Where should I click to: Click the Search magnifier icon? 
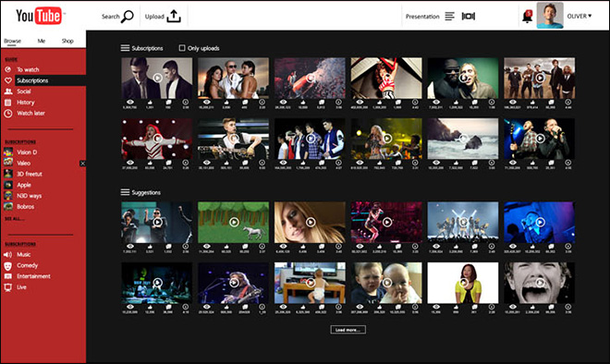127,17
